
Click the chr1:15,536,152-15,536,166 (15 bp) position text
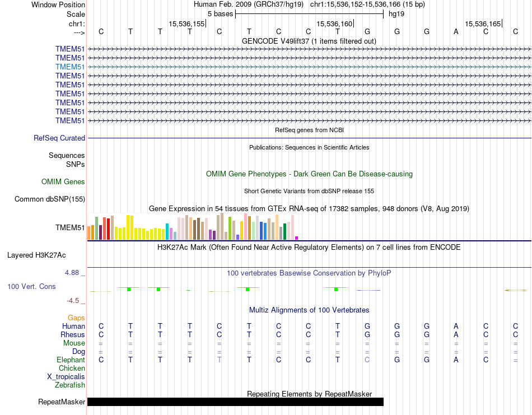(x=367, y=4)
